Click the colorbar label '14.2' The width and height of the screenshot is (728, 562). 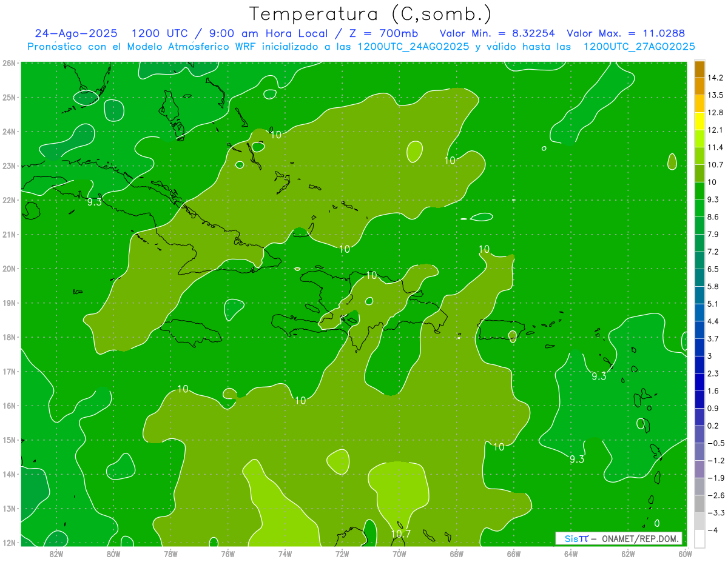click(715, 78)
